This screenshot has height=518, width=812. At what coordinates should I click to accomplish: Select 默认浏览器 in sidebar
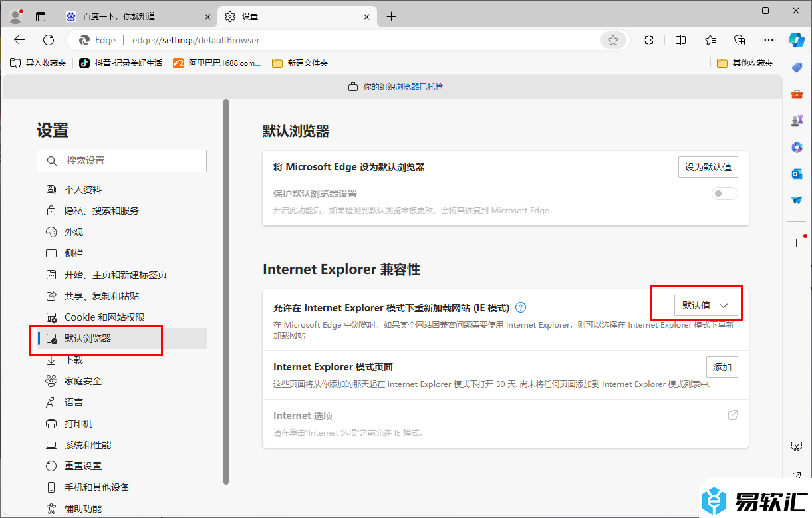coord(122,338)
